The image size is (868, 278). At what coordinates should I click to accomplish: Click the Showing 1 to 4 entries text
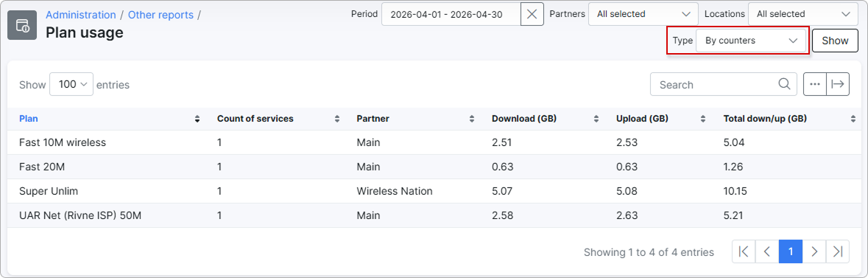(649, 252)
